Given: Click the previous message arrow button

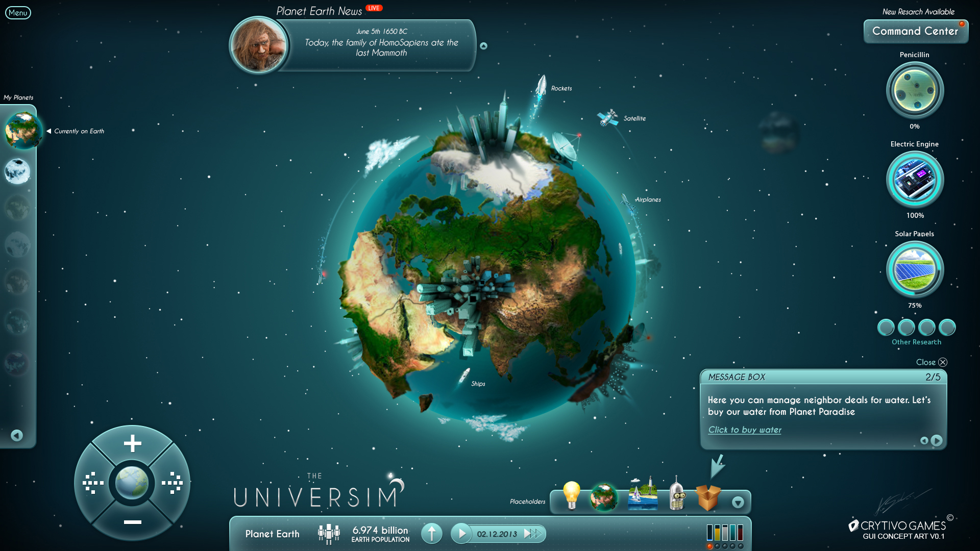Looking at the screenshot, I should click(923, 441).
